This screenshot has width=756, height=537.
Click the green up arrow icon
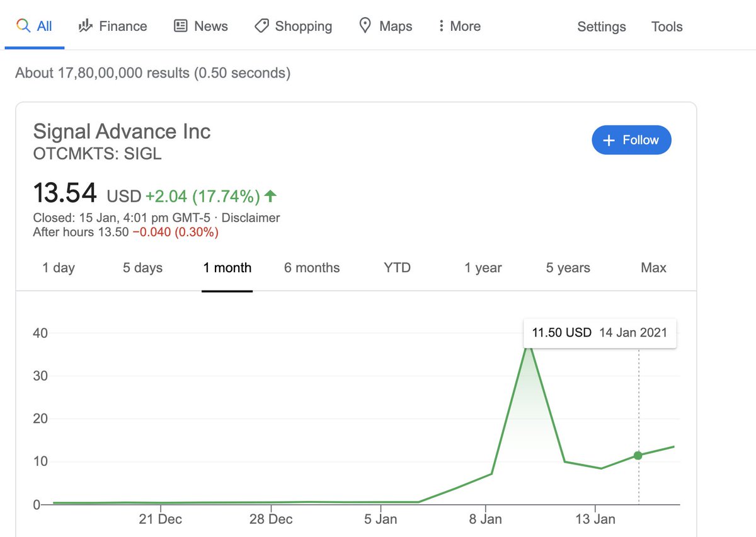point(270,197)
